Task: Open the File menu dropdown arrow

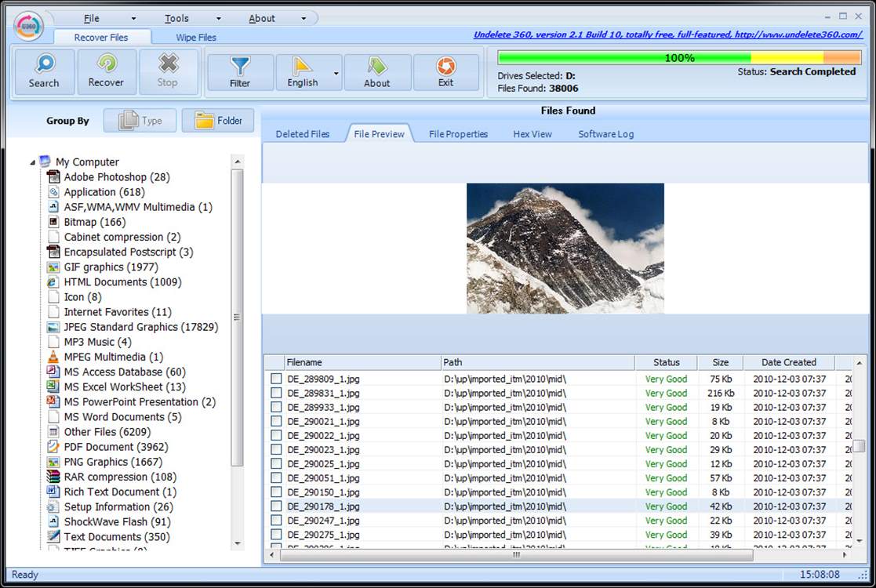Action: (133, 19)
